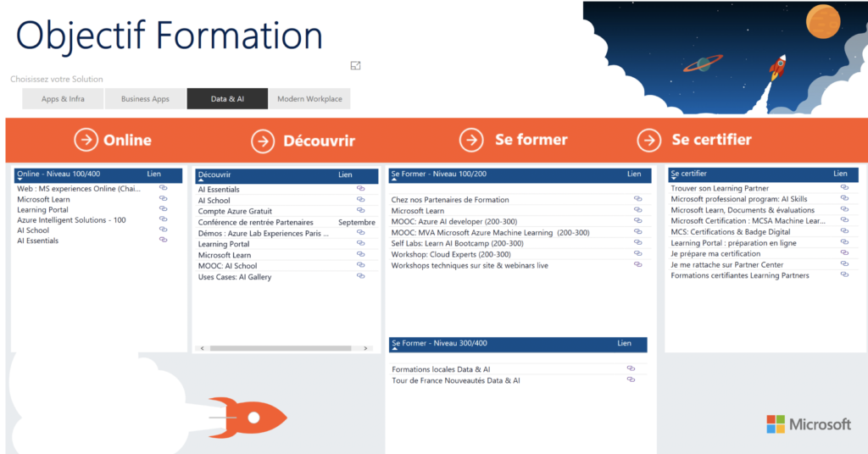Screen dimensions: 868x454
Task: Click the Septembre cell in Découvrir table
Action: tap(357, 222)
